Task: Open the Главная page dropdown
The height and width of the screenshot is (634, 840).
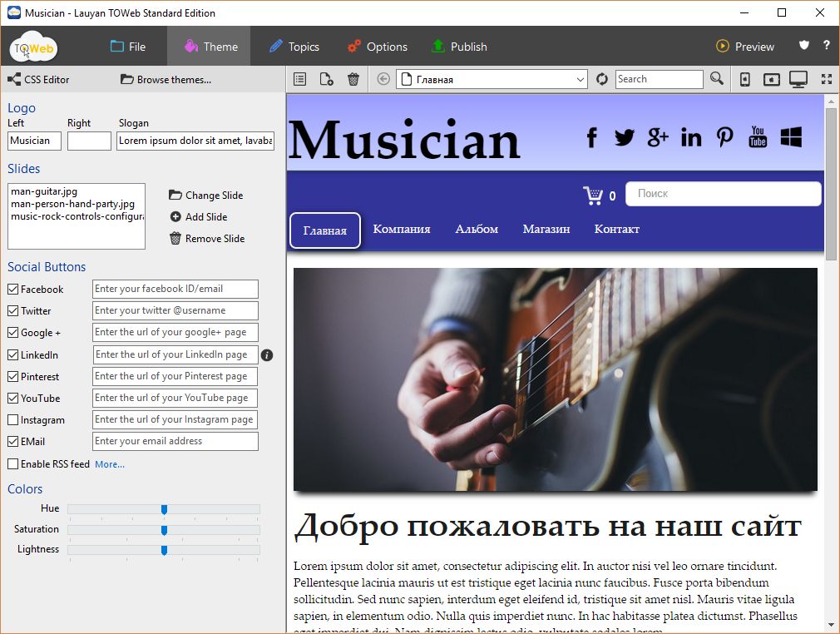Action: (x=582, y=78)
